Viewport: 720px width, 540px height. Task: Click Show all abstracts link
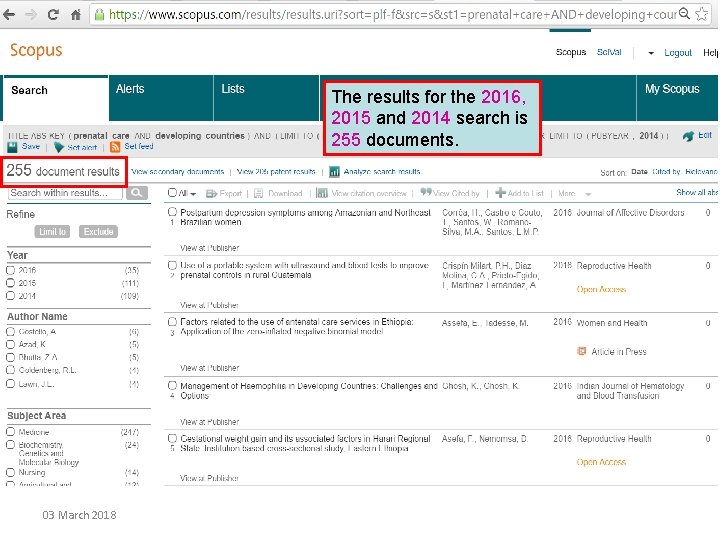coord(697,192)
